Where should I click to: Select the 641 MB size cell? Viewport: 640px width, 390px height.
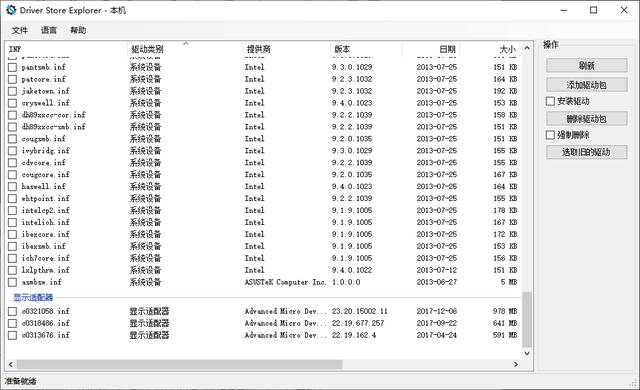[505, 323]
